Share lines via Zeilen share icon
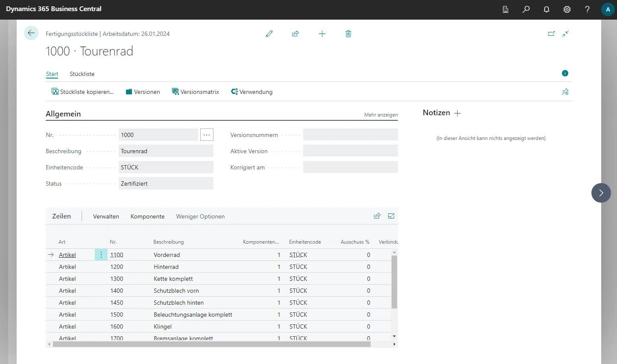This screenshot has width=617, height=364. pos(377,216)
